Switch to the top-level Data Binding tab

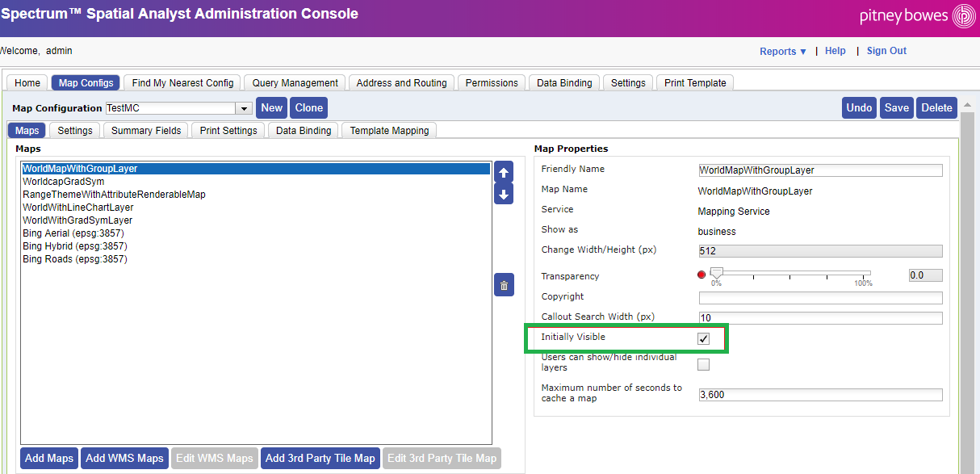564,83
